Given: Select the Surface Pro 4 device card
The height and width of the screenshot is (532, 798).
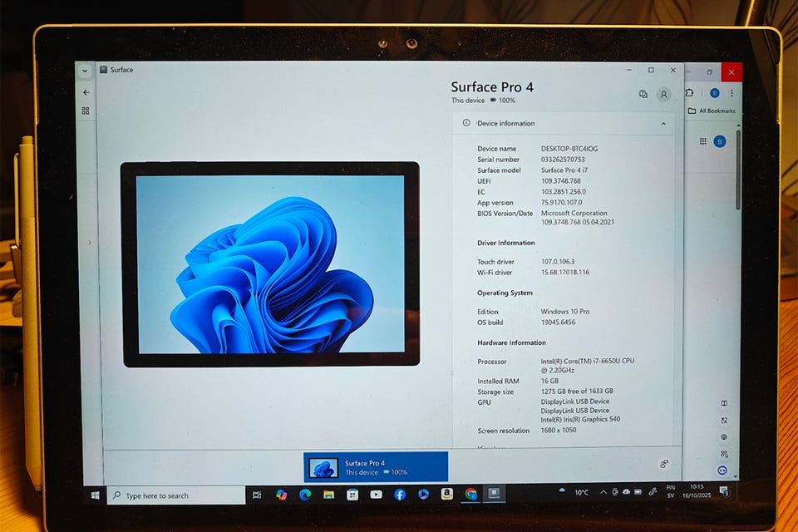Looking at the screenshot, I should 376,467.
